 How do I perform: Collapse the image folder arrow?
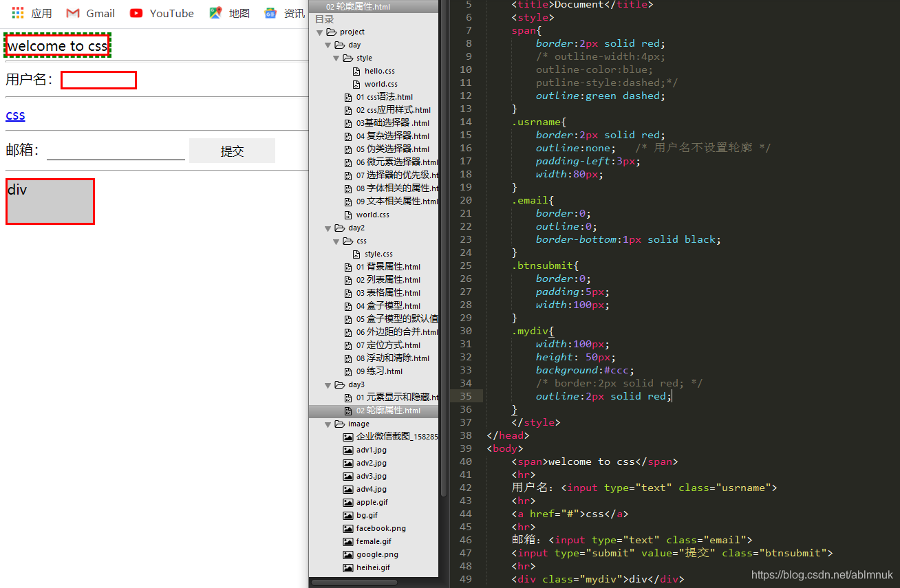click(328, 424)
